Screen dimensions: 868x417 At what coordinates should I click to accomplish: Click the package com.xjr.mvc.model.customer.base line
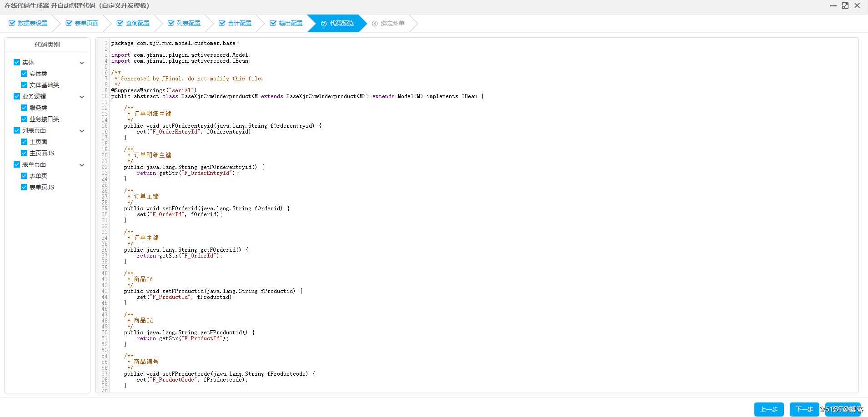(175, 43)
